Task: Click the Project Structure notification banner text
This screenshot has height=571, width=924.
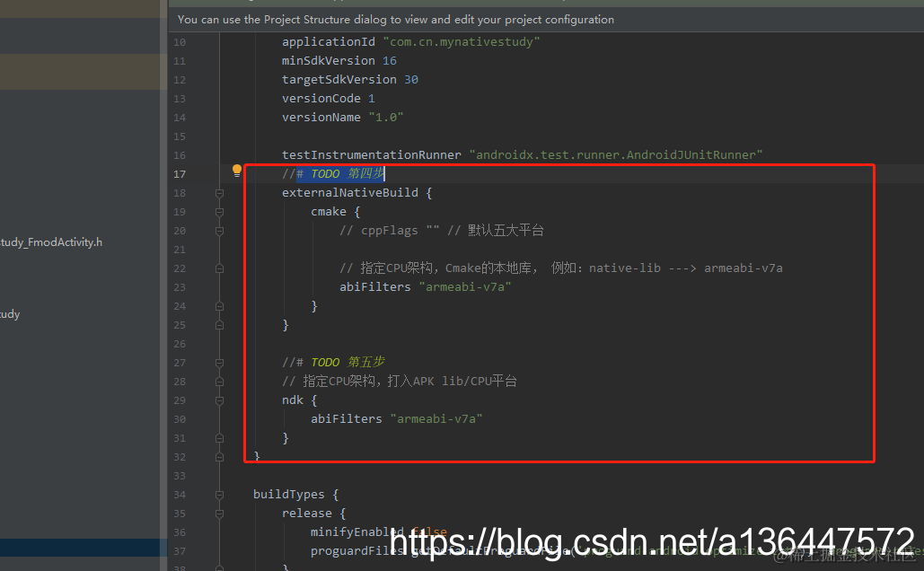Action: [395, 20]
